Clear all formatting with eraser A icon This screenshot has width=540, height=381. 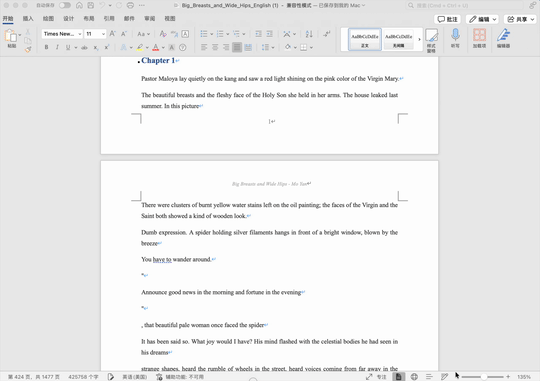(x=163, y=34)
